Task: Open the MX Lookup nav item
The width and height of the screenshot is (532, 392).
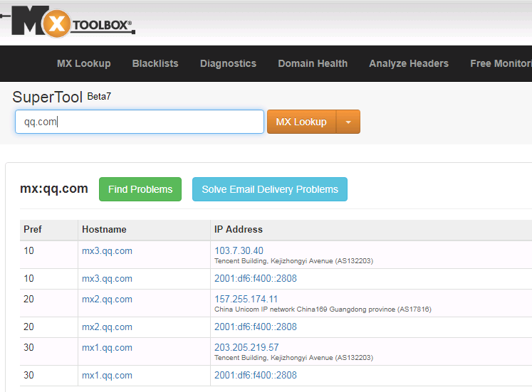Action: tap(84, 63)
